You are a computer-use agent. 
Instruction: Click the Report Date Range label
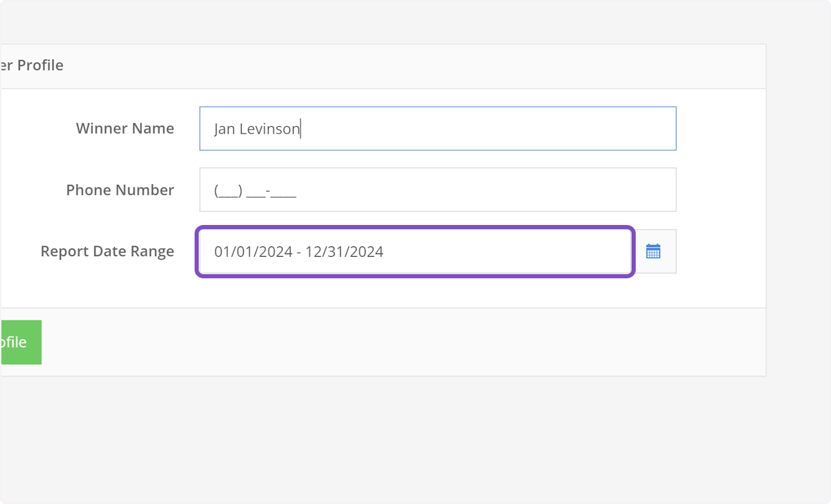coord(107,251)
